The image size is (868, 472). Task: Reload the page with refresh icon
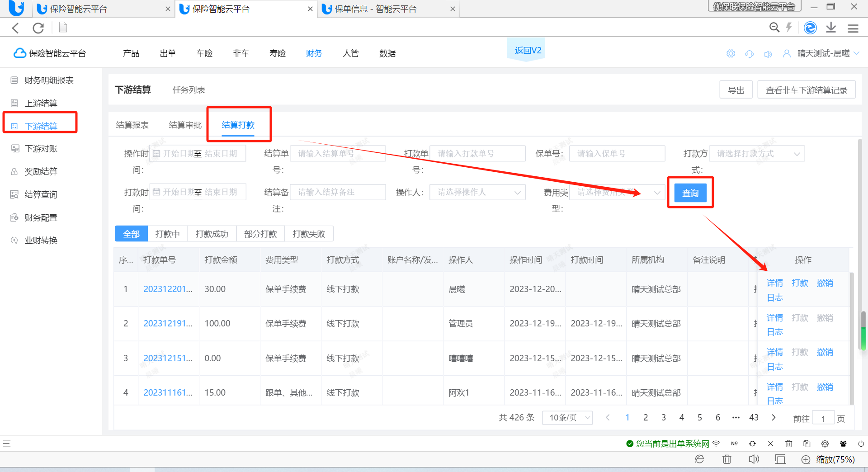point(38,28)
